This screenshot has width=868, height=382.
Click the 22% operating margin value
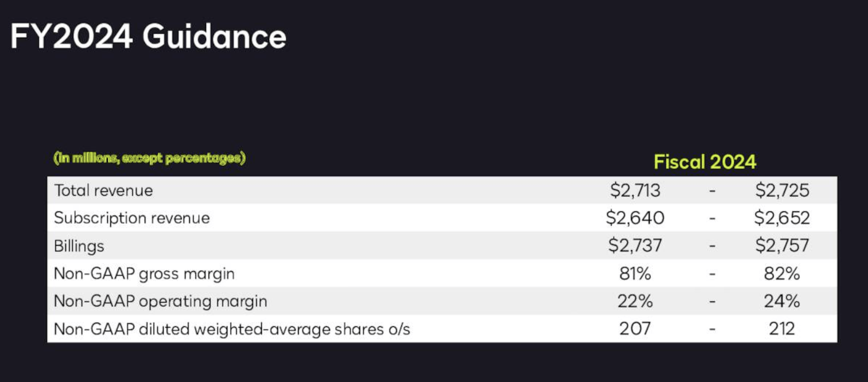tap(635, 301)
